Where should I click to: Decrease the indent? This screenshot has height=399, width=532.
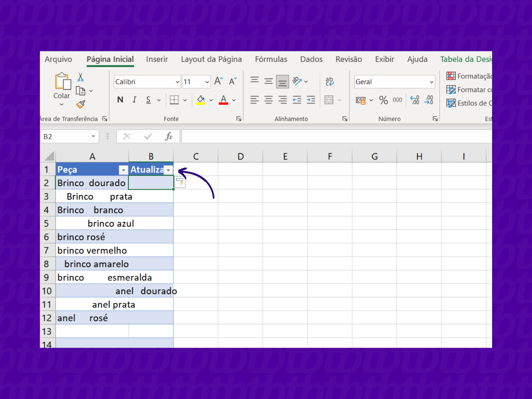click(x=297, y=100)
